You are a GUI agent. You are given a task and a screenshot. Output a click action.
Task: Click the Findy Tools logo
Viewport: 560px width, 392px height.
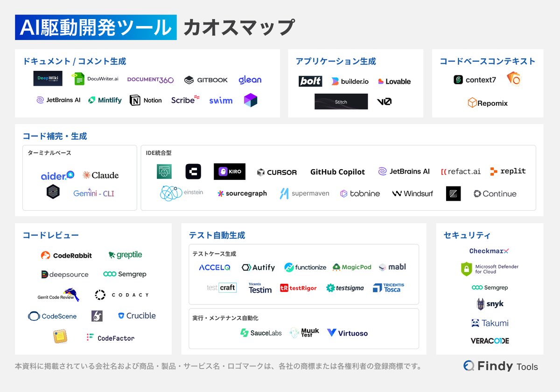click(x=500, y=366)
